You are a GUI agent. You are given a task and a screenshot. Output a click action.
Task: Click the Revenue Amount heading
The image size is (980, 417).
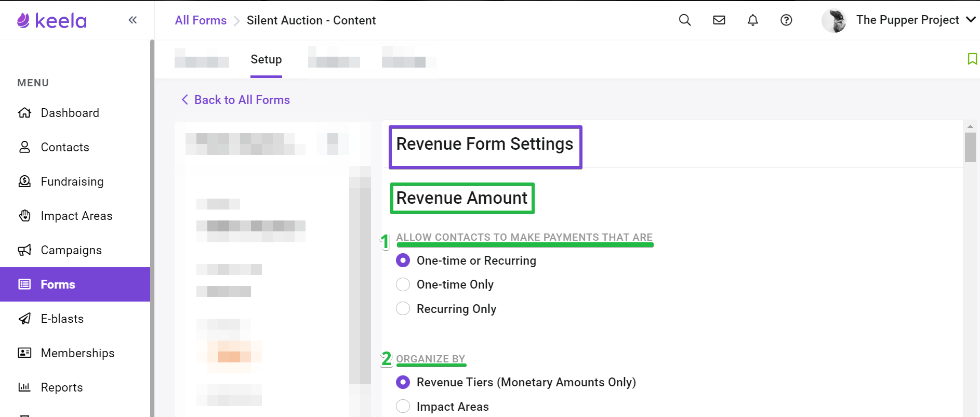pyautogui.click(x=462, y=198)
